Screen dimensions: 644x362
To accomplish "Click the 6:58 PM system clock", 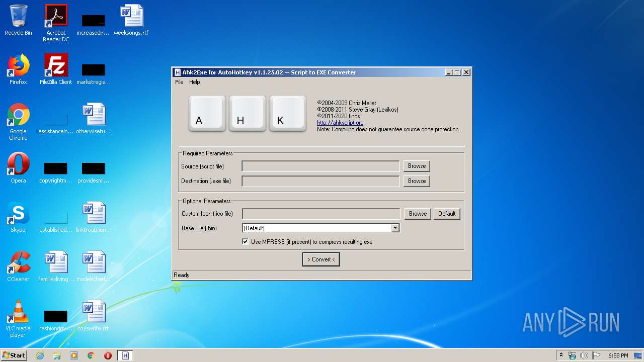I will tap(618, 355).
